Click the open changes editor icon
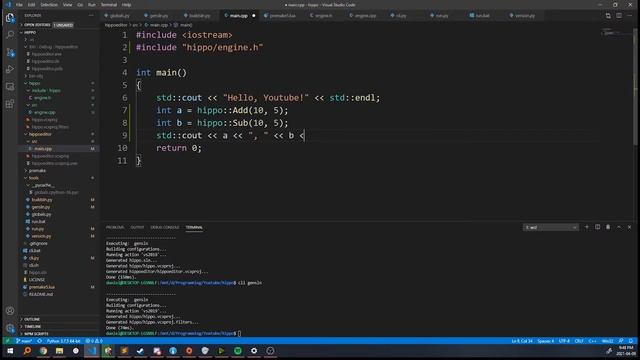This screenshot has height=360, width=640. [x=608, y=16]
